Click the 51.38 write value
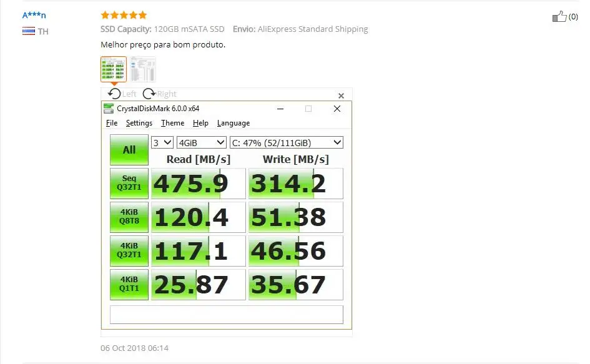The image size is (590, 364). (296, 217)
